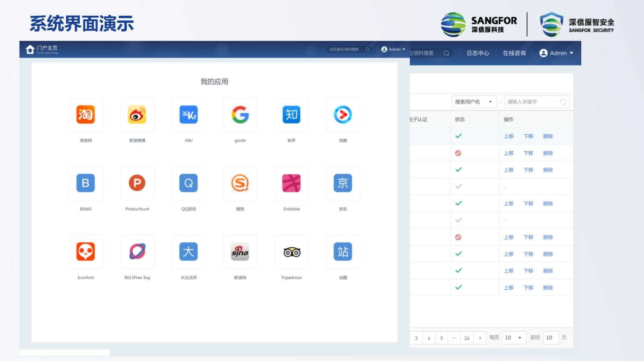The width and height of the screenshot is (644, 362).
Task: Click the right window search magnifier icon
Action: point(446,53)
